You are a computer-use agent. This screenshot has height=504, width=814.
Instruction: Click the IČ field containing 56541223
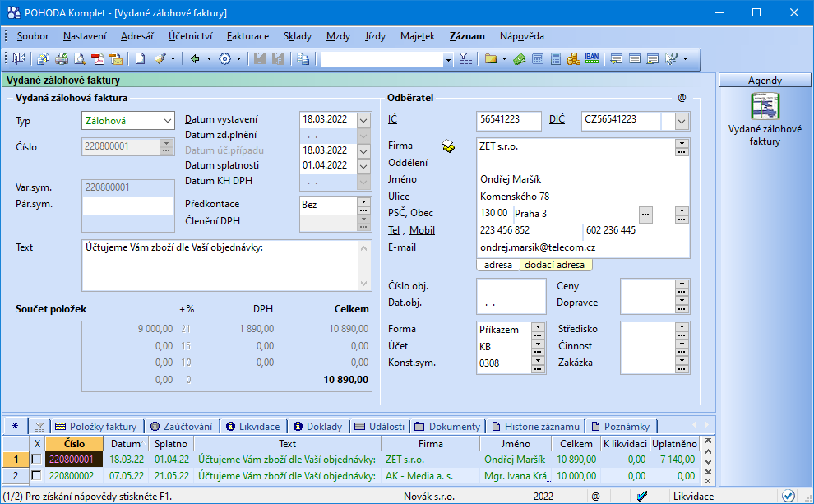(509, 120)
